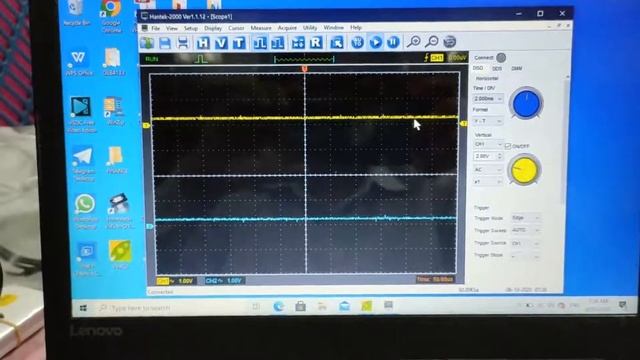Click the CH1 yellow zero-level marker
640x360 pixels.
pyautogui.click(x=147, y=126)
